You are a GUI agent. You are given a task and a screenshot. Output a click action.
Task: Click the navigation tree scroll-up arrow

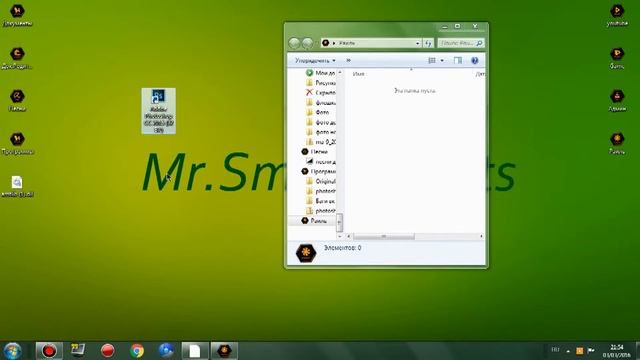(340, 72)
